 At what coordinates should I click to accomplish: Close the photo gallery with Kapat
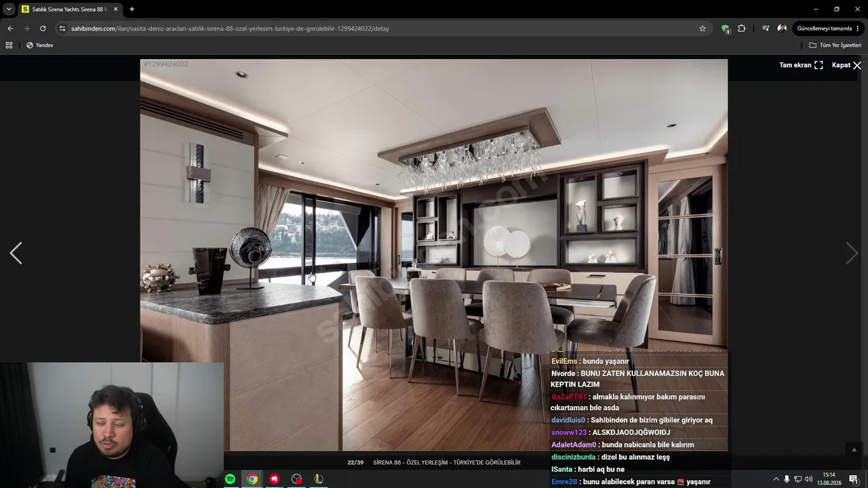pyautogui.click(x=847, y=65)
